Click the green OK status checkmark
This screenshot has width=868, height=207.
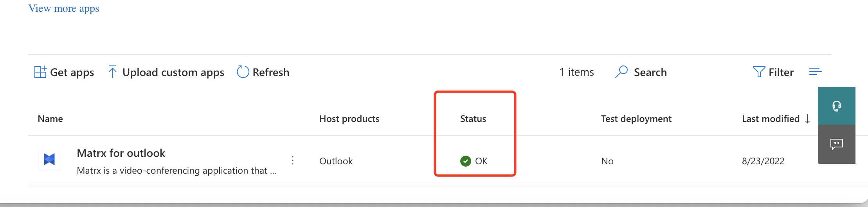pos(466,161)
